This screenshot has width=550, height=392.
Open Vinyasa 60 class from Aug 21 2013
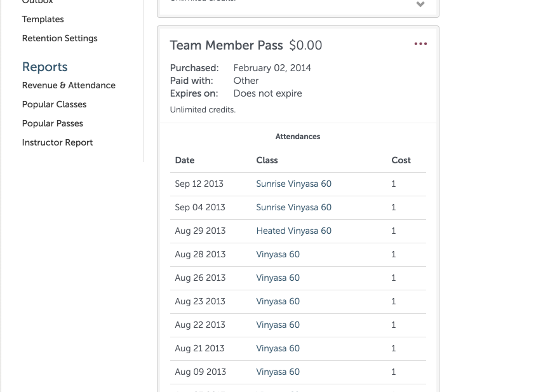278,349
